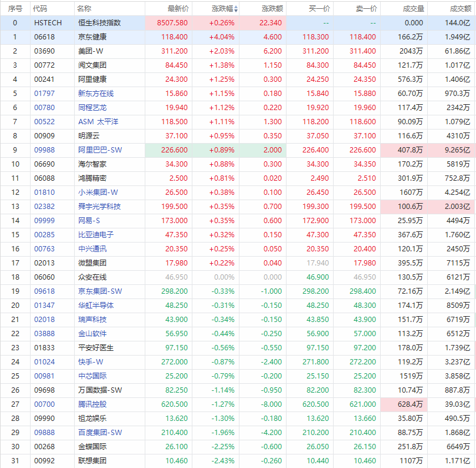
Task: Click stock code 06618
Action: pos(44,37)
